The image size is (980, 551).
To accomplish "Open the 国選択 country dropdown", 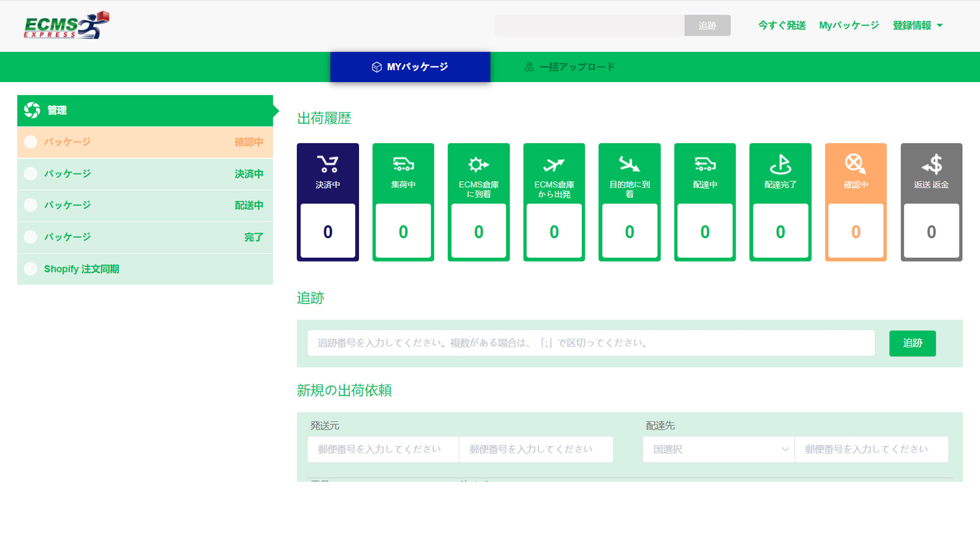I will [718, 449].
